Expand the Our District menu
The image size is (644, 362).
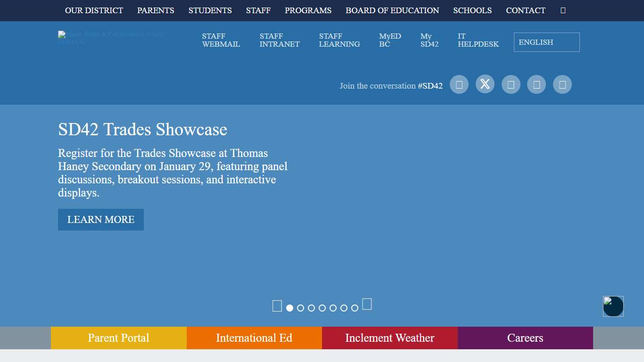click(94, 10)
